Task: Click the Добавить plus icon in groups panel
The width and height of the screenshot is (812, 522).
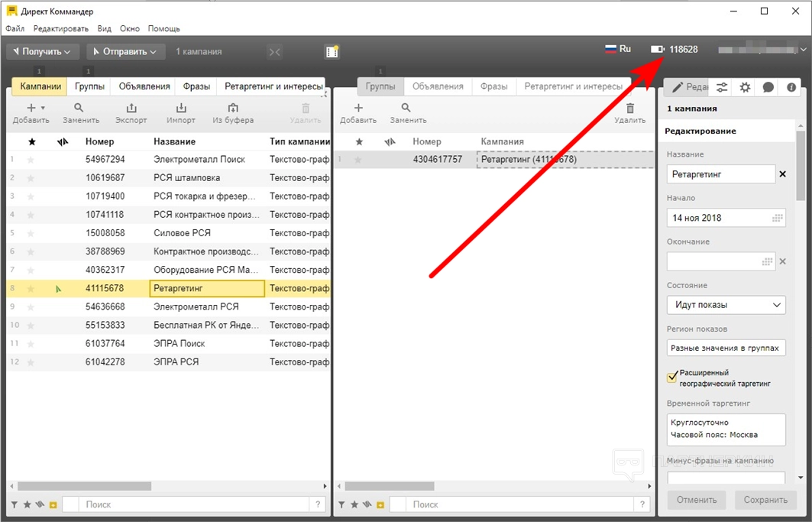Action: (x=358, y=108)
